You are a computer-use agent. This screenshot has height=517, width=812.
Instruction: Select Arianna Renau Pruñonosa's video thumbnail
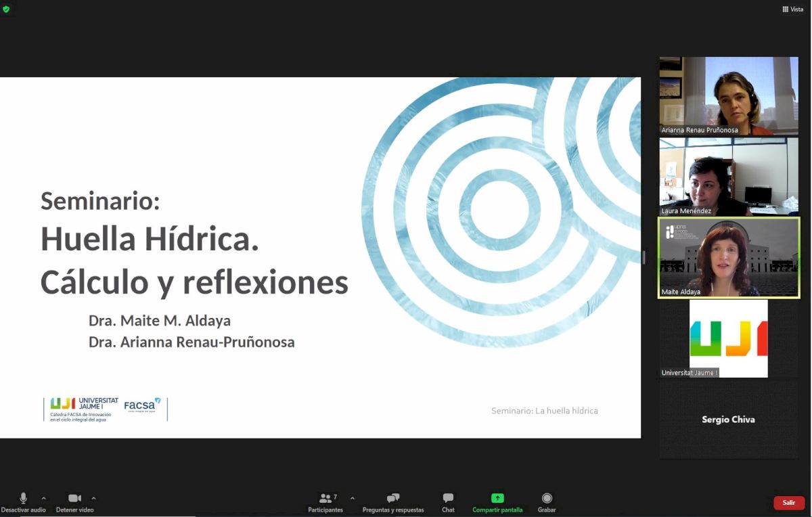729,95
